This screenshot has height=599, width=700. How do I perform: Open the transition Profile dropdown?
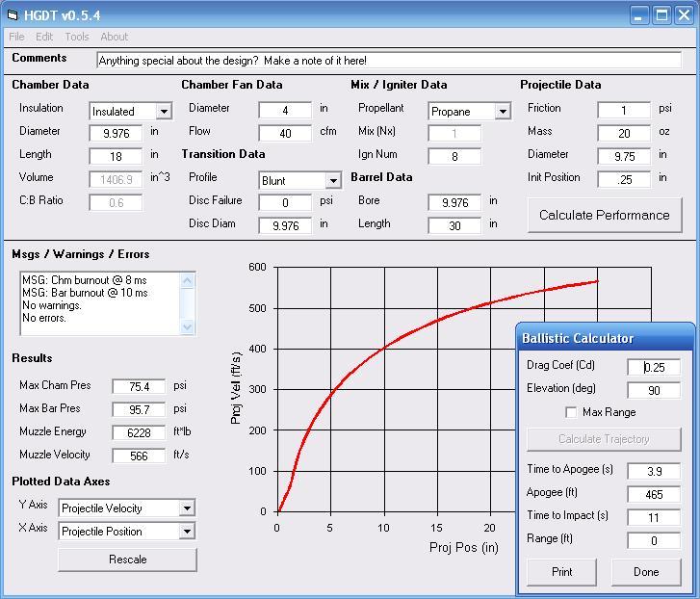pyautogui.click(x=333, y=181)
